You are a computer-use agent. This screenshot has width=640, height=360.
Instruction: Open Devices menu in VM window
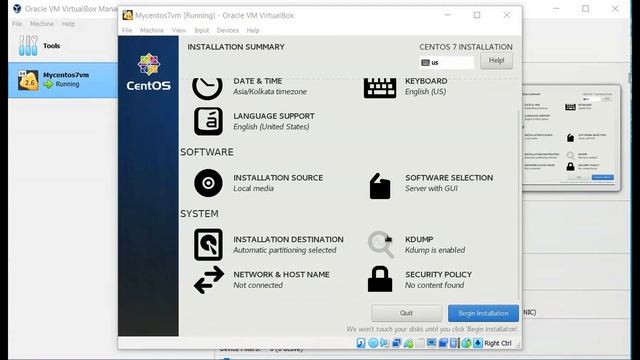click(x=228, y=30)
